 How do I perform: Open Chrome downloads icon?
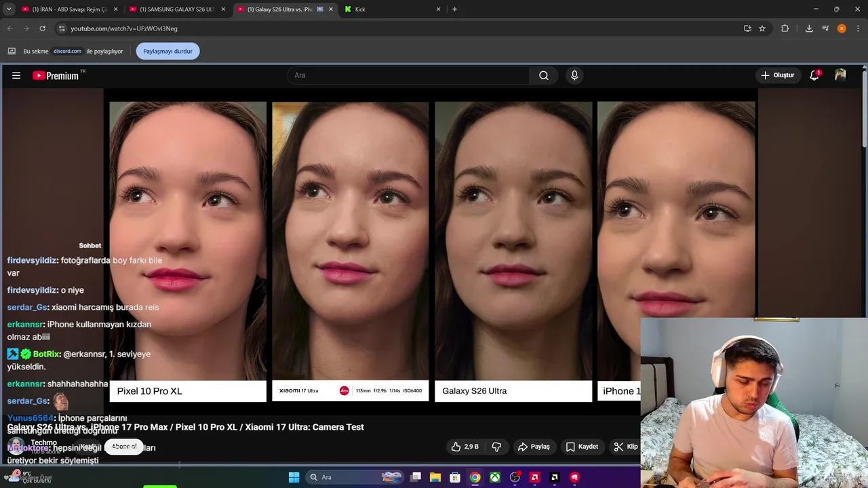pyautogui.click(x=809, y=28)
